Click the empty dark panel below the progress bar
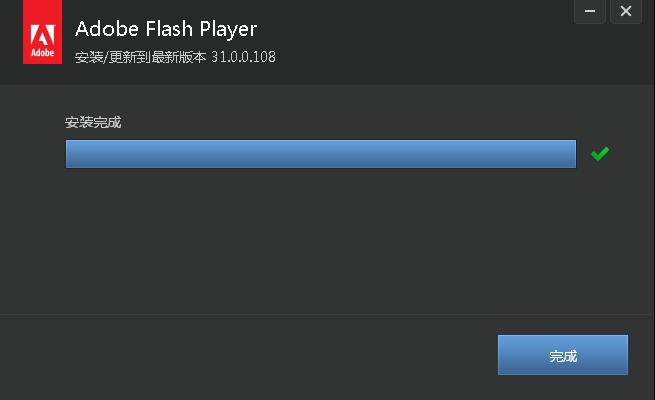This screenshot has height=400, width=655. [x=320, y=240]
